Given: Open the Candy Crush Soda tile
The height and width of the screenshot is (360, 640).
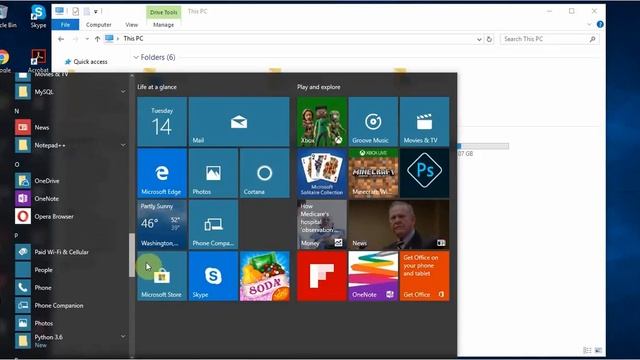Looking at the screenshot, I should 264,276.
